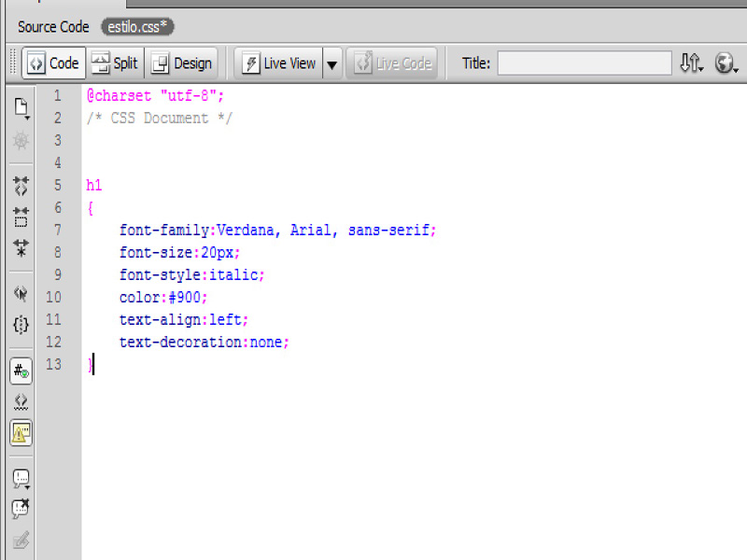747x560 pixels.
Task: Click Remove Comment icon
Action: tap(21, 509)
